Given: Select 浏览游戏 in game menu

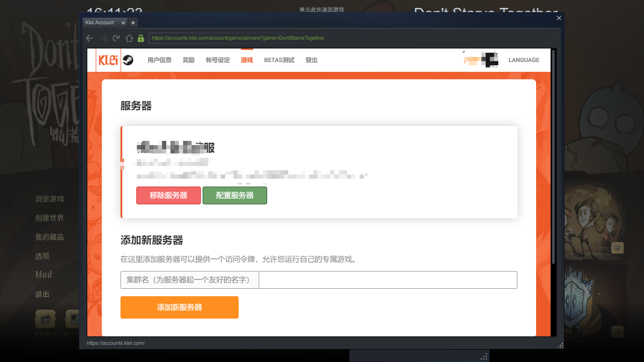Looking at the screenshot, I should click(50, 199).
